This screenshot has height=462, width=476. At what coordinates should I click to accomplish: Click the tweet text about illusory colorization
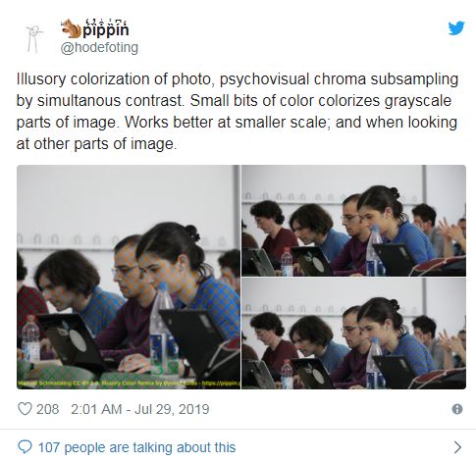pos(237,111)
